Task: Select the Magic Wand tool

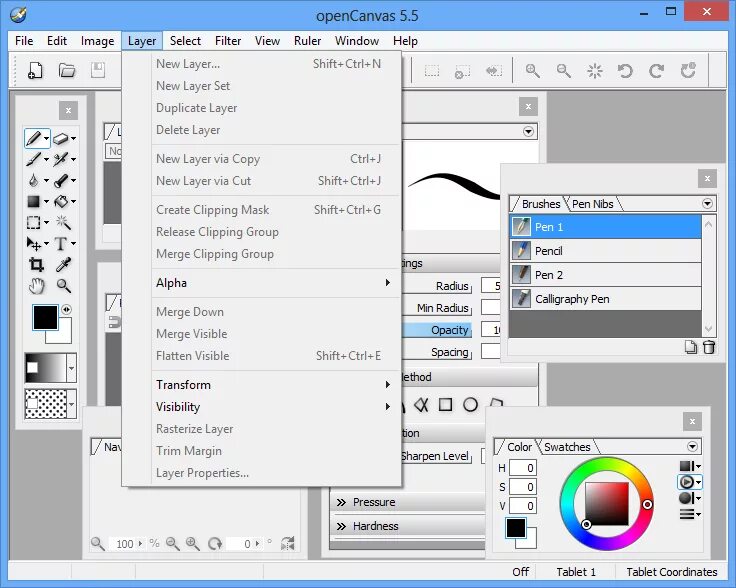Action: click(63, 222)
